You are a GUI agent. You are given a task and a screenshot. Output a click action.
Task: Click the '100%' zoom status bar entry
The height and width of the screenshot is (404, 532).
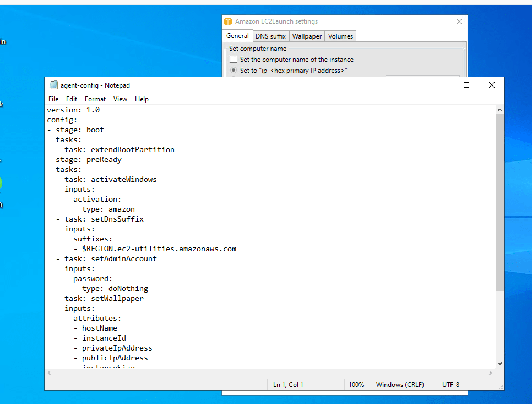tap(356, 385)
